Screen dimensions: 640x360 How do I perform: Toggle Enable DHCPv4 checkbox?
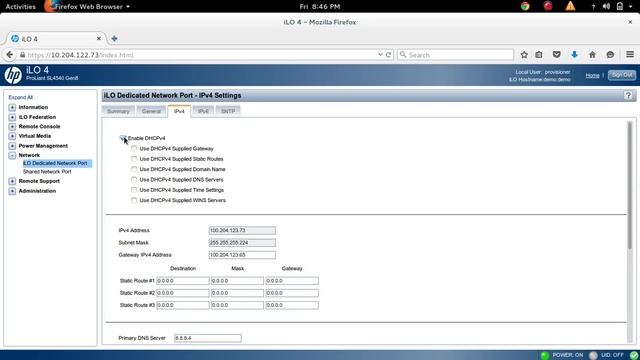coord(123,138)
